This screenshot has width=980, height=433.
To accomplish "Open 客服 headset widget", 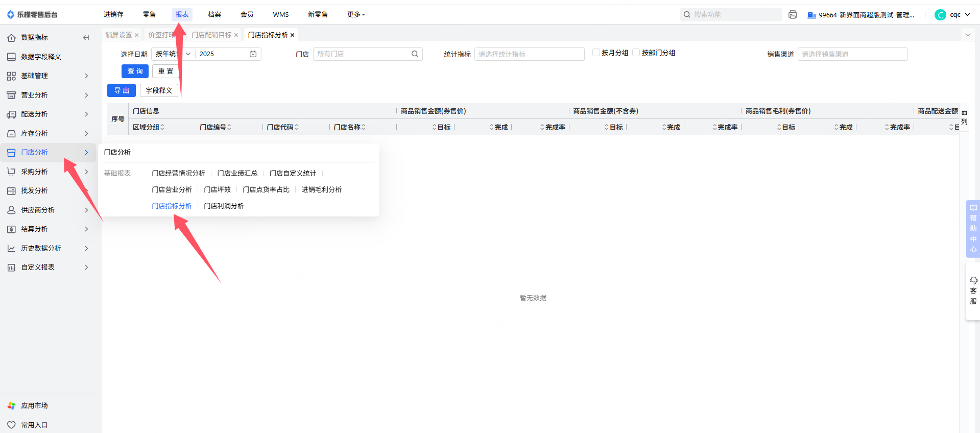I will [973, 291].
